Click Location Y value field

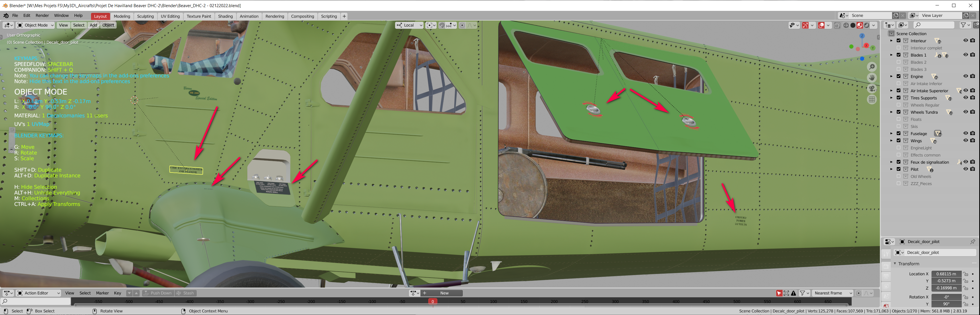click(946, 281)
